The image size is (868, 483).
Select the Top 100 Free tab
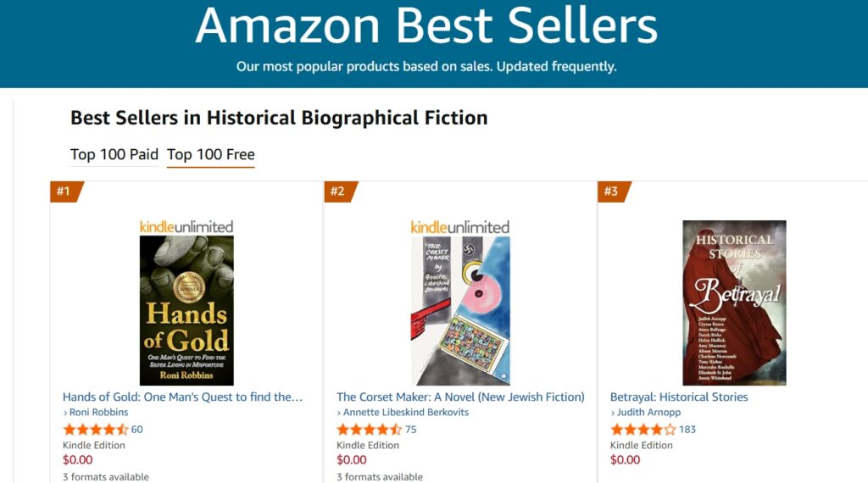coord(211,154)
